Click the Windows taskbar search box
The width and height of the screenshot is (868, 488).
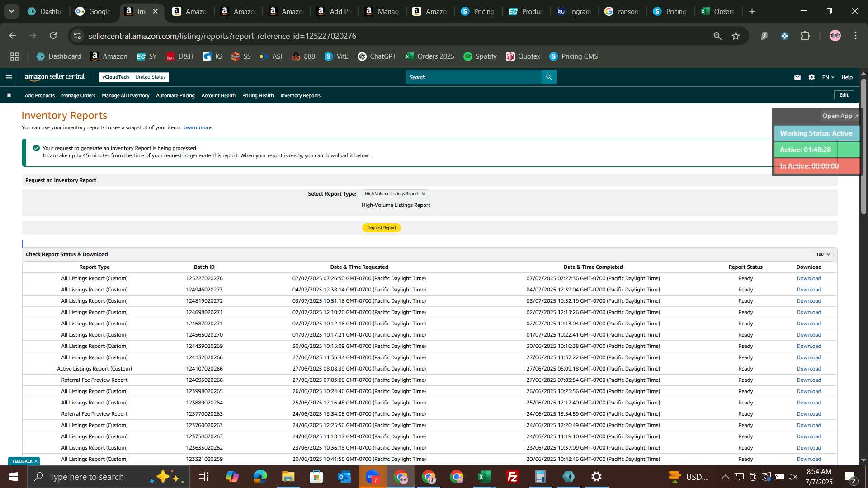[x=108, y=477]
